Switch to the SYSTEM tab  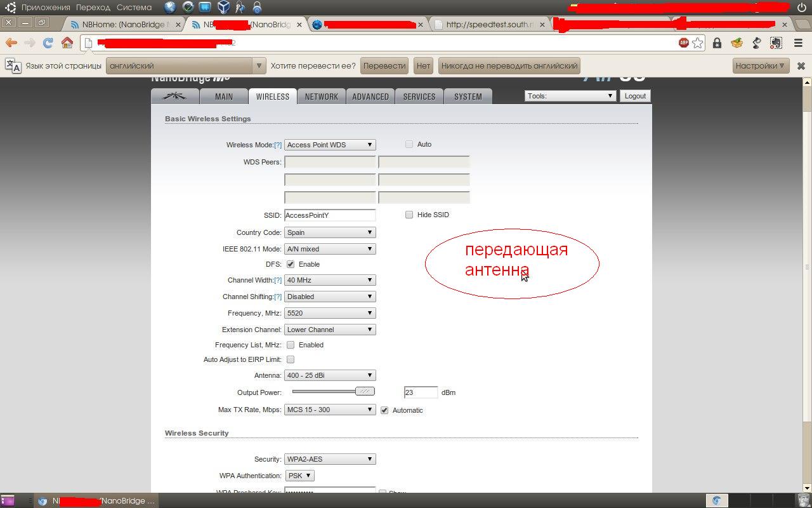[468, 97]
